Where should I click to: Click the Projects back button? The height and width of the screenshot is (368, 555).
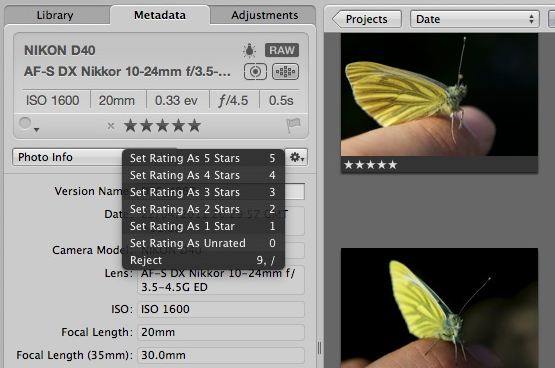(367, 19)
